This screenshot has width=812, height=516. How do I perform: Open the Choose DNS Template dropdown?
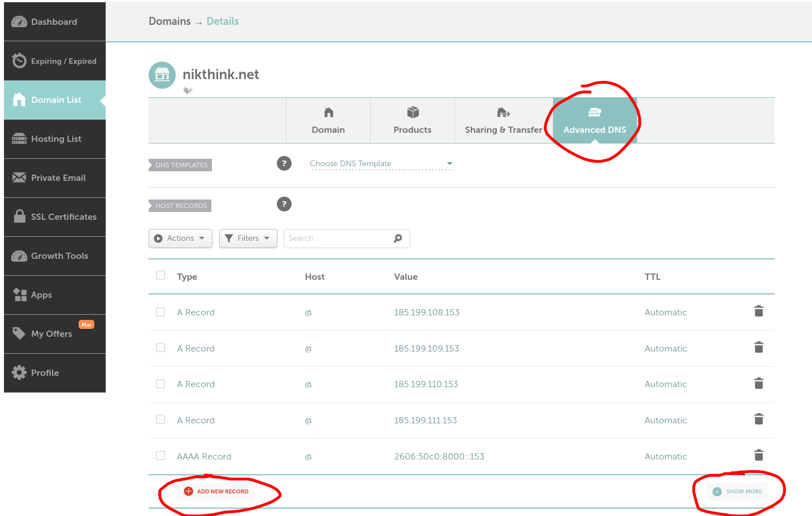click(381, 163)
